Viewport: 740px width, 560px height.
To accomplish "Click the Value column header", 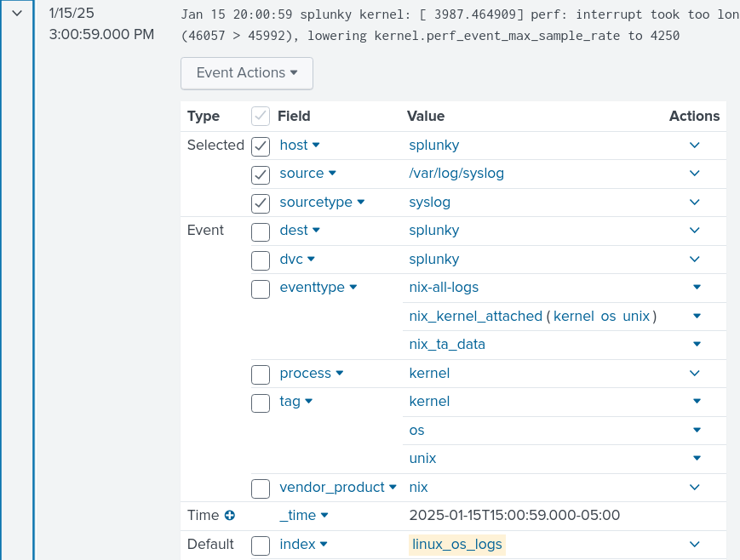I will pos(426,116).
